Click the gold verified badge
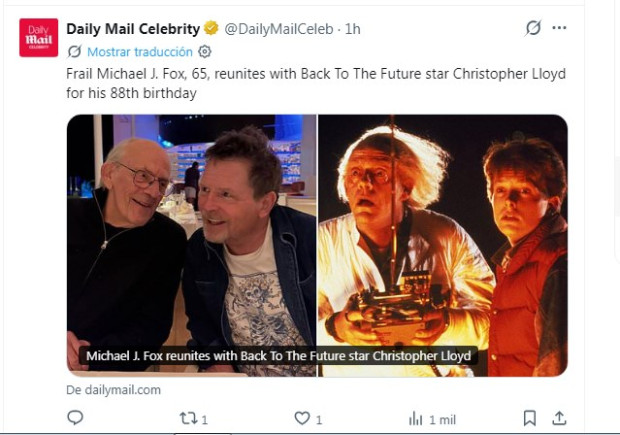The image size is (620, 435). (x=211, y=28)
